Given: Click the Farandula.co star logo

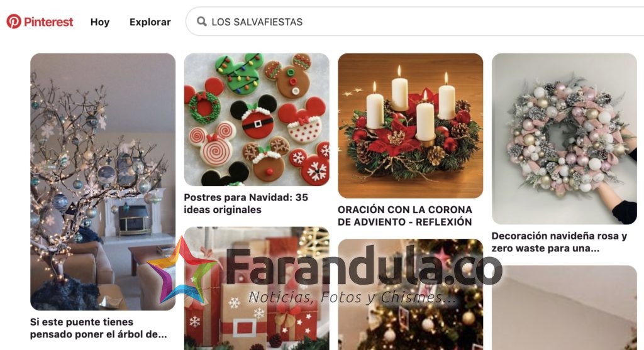Looking at the screenshot, I should [180, 270].
